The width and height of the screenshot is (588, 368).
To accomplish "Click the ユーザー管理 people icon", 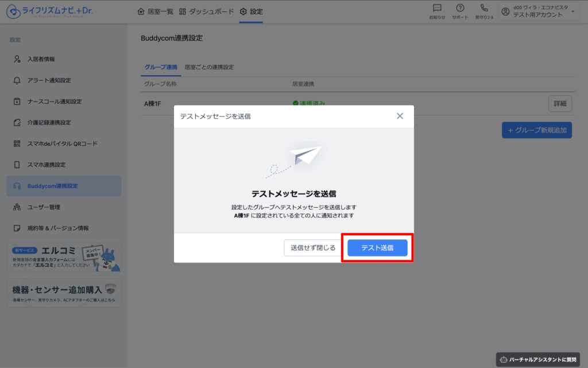I will click(17, 207).
